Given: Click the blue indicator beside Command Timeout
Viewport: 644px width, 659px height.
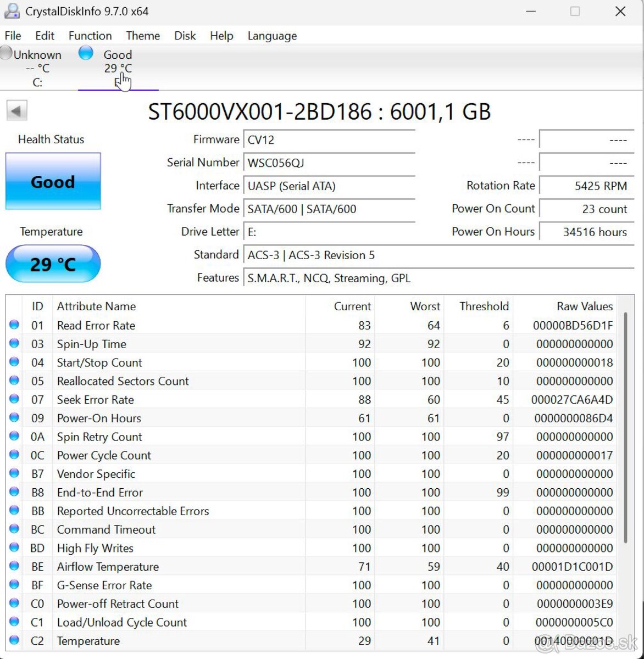Looking at the screenshot, I should point(14,529).
